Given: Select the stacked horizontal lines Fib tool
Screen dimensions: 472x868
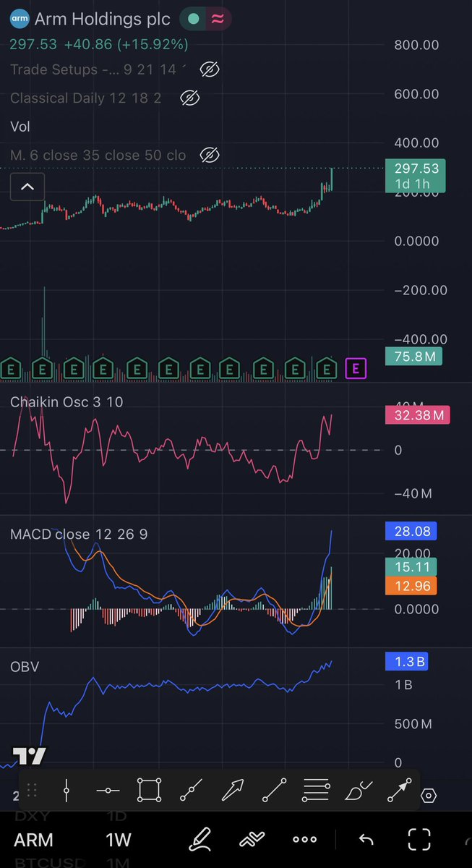Looking at the screenshot, I should [316, 791].
